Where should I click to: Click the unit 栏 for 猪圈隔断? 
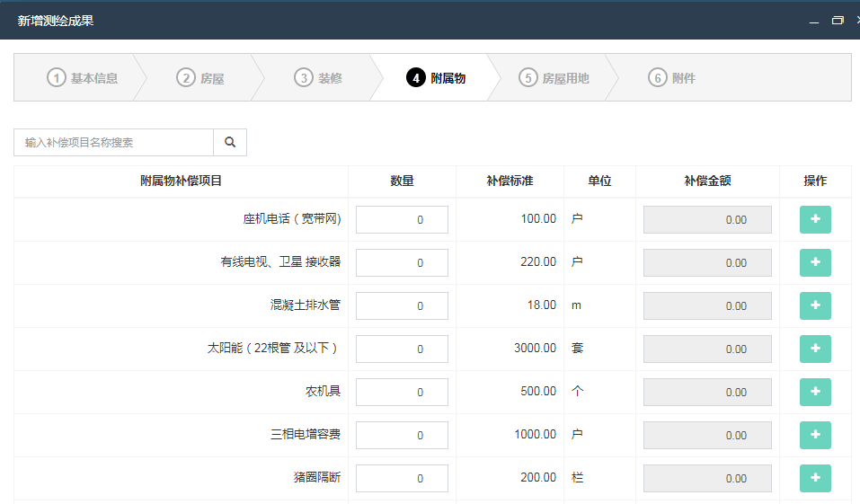click(578, 477)
